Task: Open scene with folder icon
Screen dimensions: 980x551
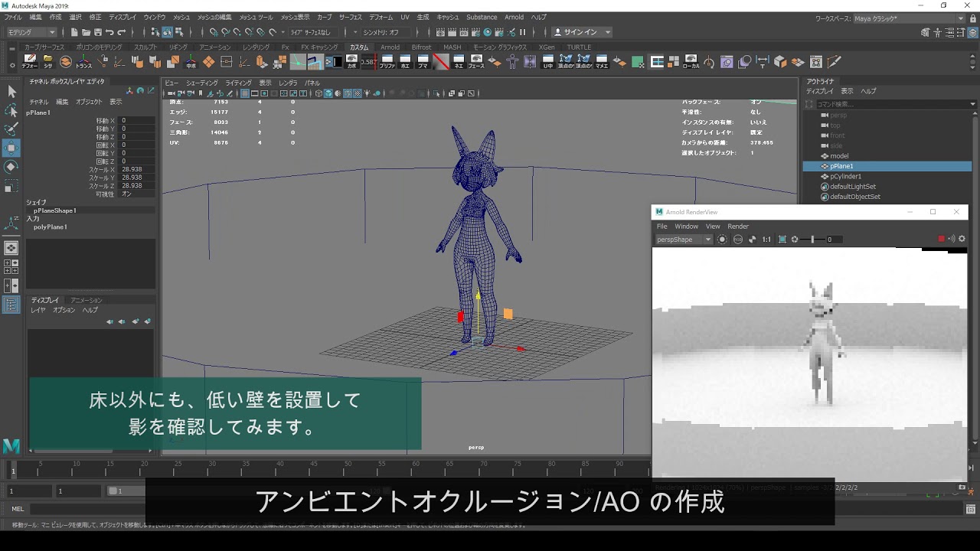Action: pyautogui.click(x=86, y=32)
